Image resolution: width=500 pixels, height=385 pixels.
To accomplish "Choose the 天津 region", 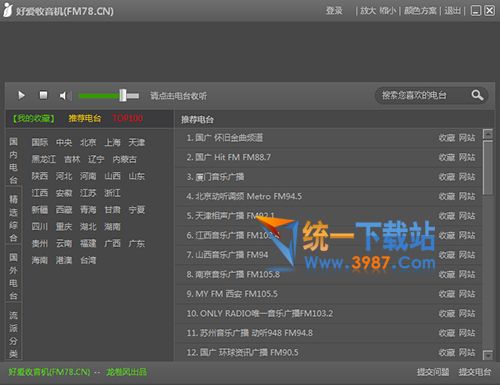I will (x=137, y=142).
